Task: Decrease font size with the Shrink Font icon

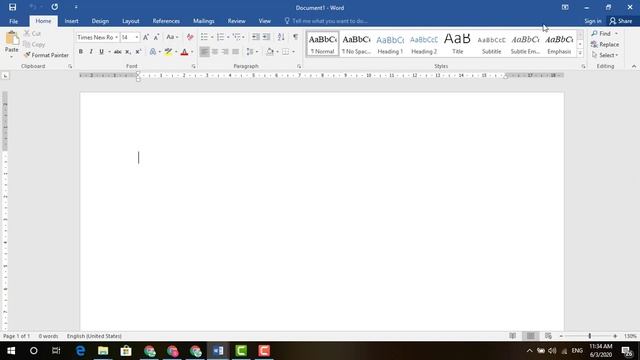Action: point(156,37)
